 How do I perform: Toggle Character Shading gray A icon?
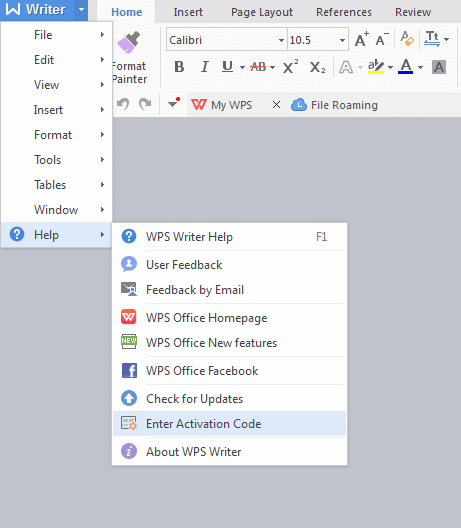pyautogui.click(x=439, y=67)
